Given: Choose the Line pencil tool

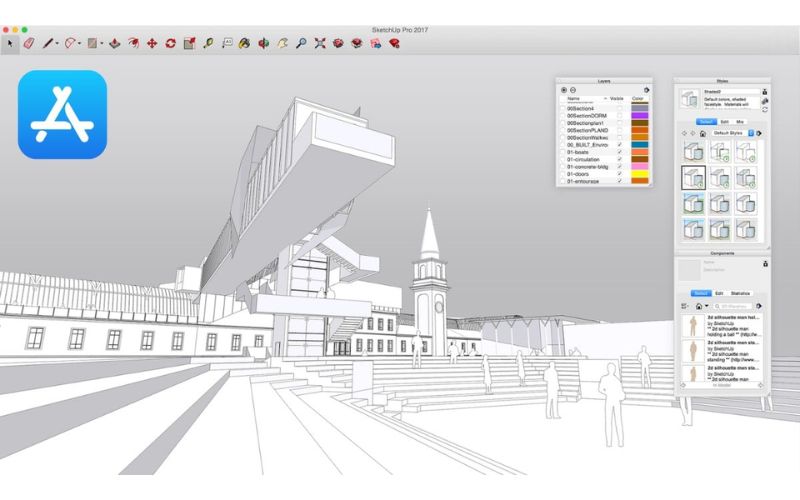Looking at the screenshot, I should point(47,44).
